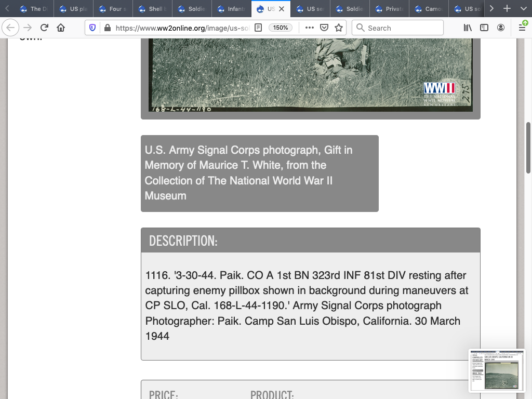The image size is (532, 399).
Task: Toggle reader view in address bar
Action: pos(258,28)
